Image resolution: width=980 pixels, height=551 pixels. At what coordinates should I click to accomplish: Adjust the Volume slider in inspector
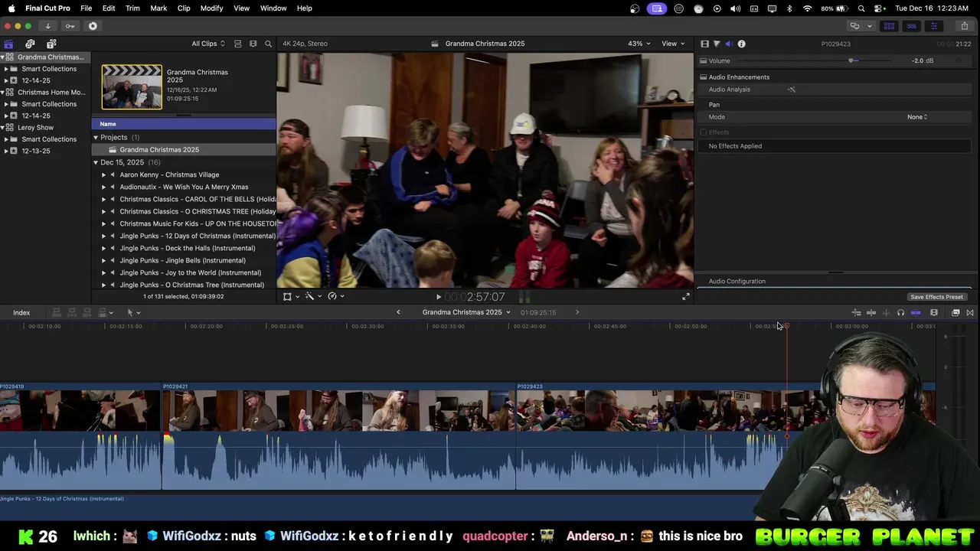coord(852,60)
